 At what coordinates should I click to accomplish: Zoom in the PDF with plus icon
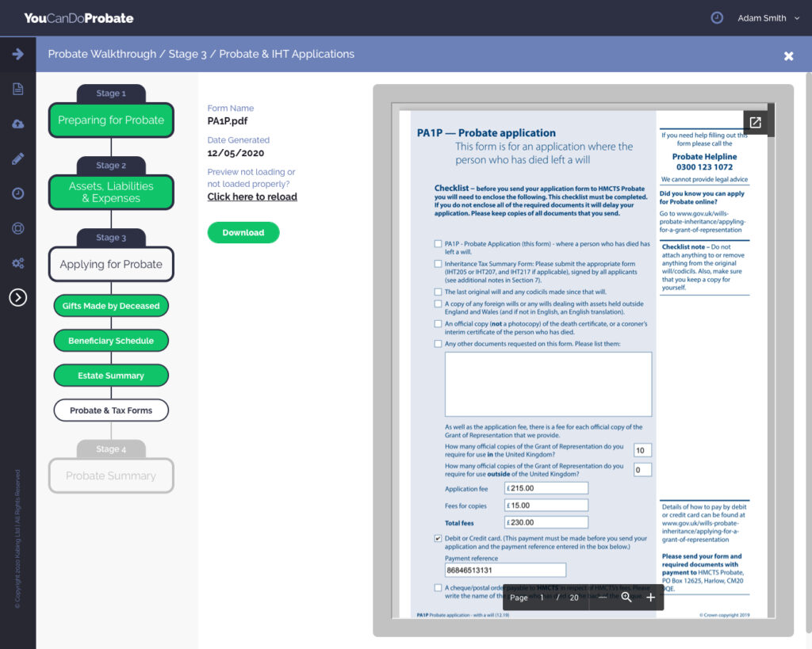pos(650,597)
